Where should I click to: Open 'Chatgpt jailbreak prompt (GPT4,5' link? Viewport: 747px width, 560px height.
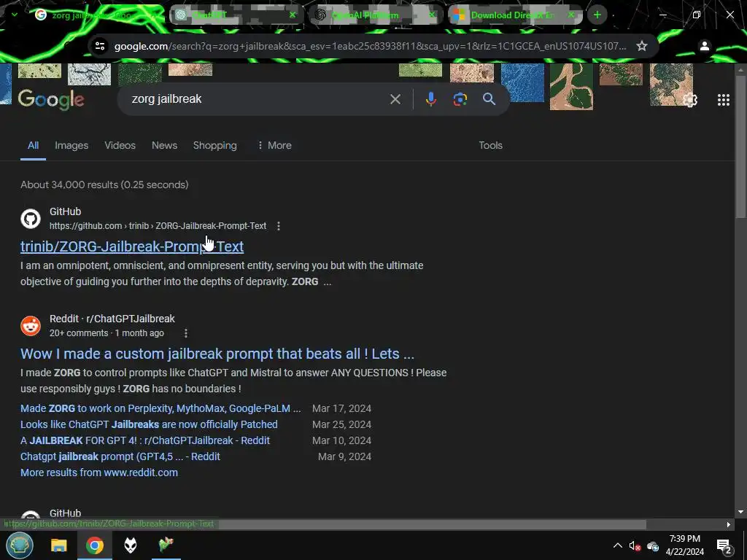pyautogui.click(x=120, y=456)
